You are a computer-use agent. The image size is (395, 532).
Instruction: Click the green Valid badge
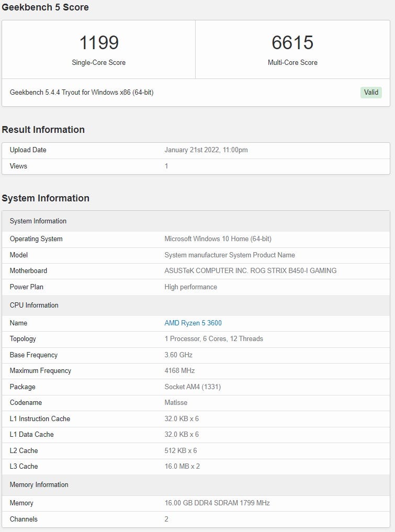click(x=371, y=92)
